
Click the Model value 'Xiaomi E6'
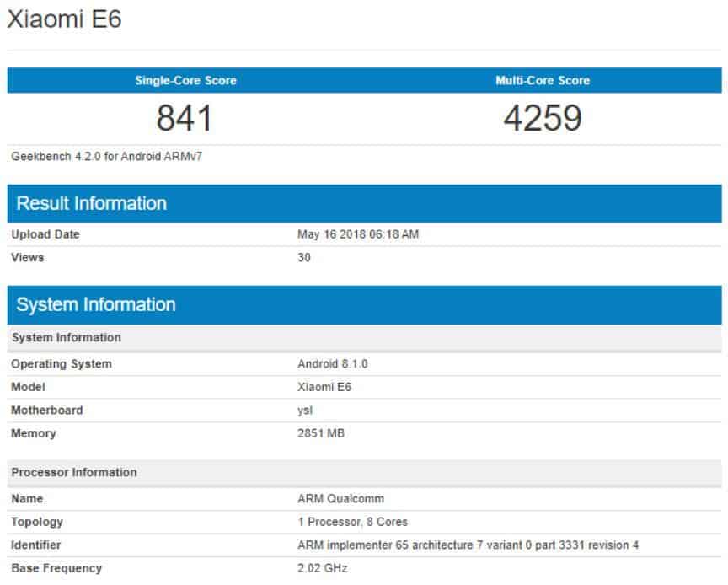click(x=324, y=387)
